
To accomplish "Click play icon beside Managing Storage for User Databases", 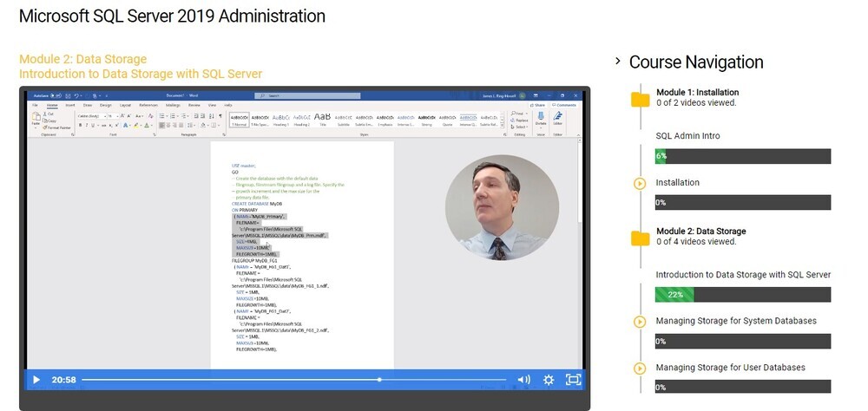I will click(x=640, y=368).
